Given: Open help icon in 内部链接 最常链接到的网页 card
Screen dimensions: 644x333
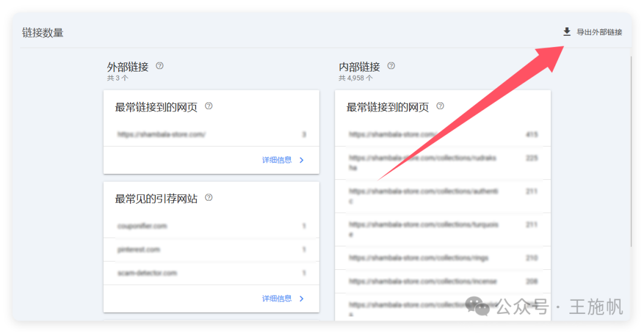Looking at the screenshot, I should pos(440,106).
